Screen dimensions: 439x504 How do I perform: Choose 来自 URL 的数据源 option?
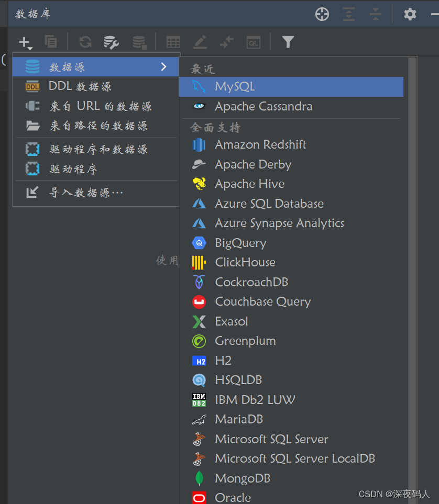[95, 106]
